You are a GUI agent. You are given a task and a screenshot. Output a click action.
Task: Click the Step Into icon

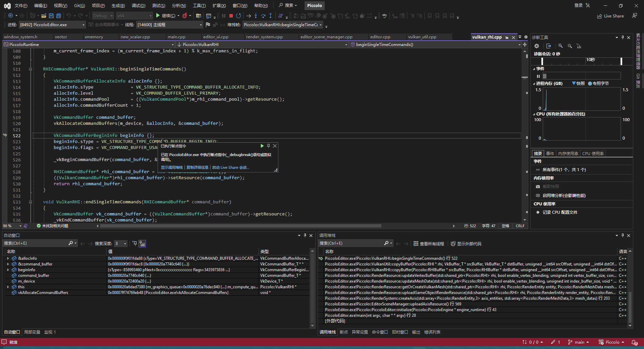click(x=256, y=15)
